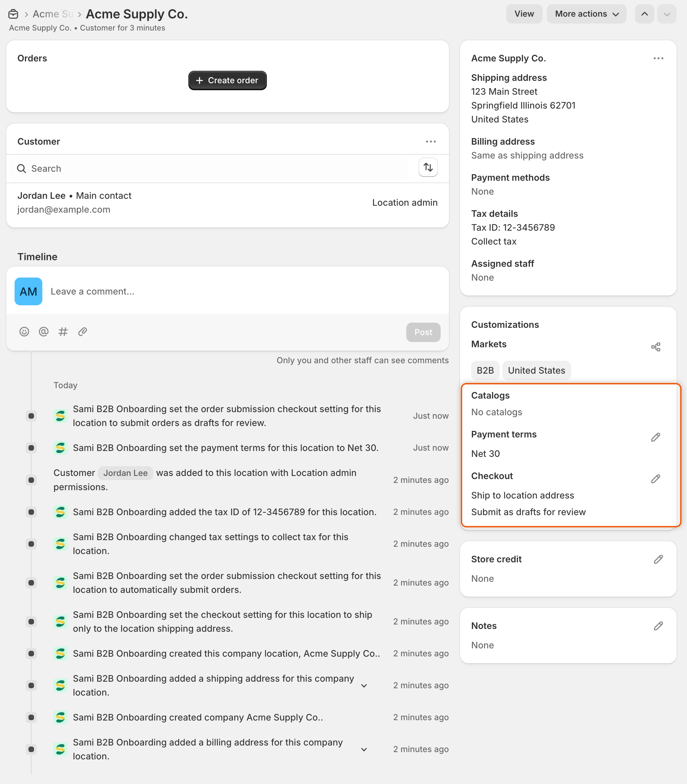This screenshot has height=784, width=687.
Task: Edit Checkout settings with the pencil icon
Action: [655, 479]
